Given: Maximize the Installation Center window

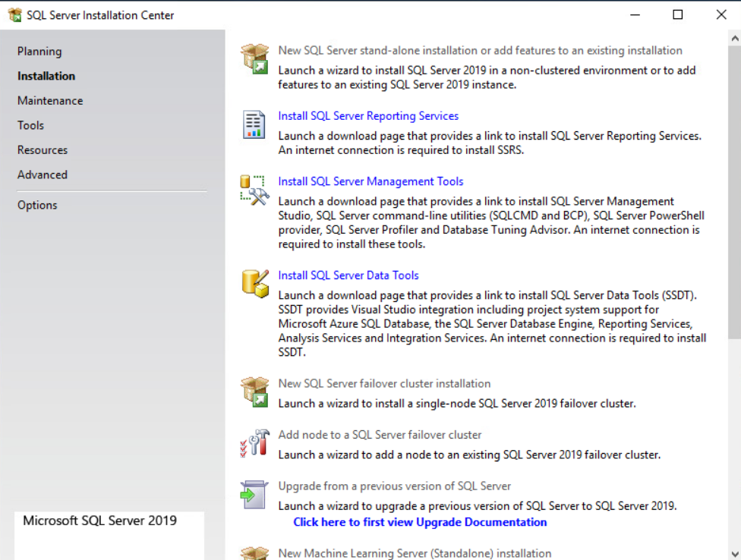Looking at the screenshot, I should click(678, 15).
